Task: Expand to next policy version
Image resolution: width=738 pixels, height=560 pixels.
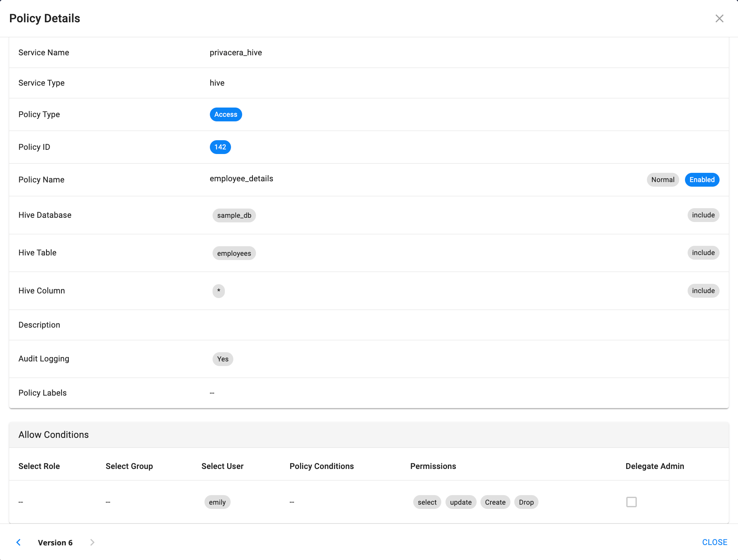Action: [x=92, y=542]
